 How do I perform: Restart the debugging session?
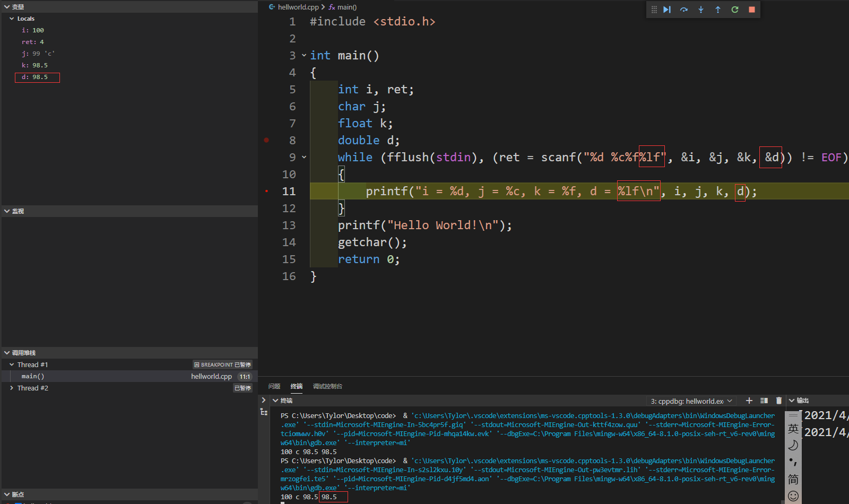pos(735,10)
